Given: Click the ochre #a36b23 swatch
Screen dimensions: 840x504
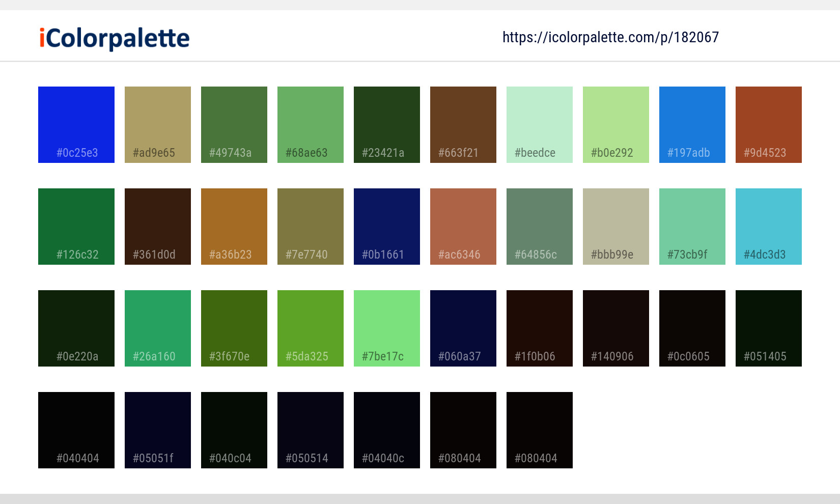Looking at the screenshot, I should pyautogui.click(x=234, y=226).
